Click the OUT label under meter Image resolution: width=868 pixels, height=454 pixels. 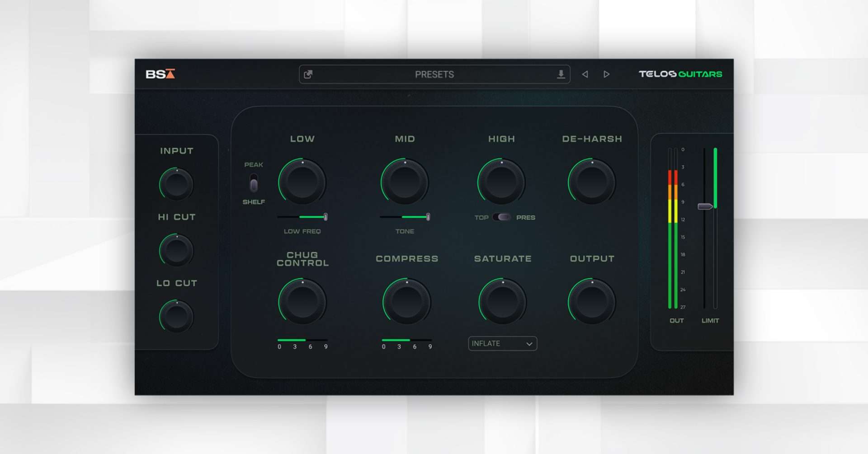pos(677,321)
